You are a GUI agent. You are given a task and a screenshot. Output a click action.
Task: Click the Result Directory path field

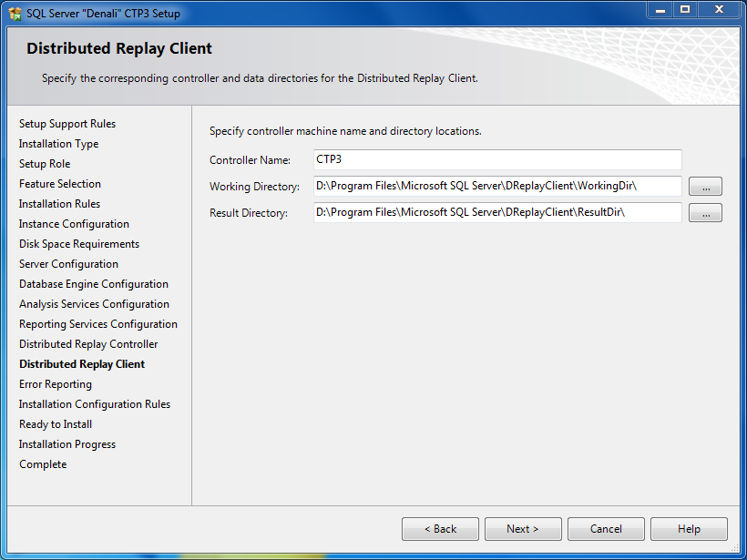pos(497,212)
